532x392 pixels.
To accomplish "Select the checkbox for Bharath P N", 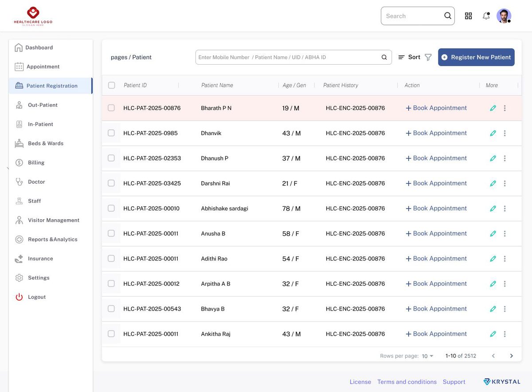I will [x=111, y=108].
